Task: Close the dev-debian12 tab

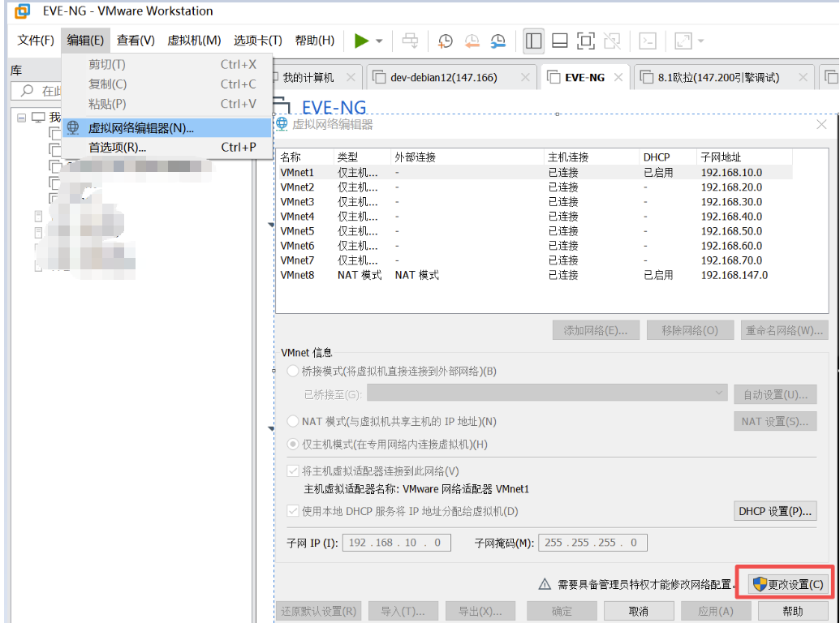Action: pos(525,78)
